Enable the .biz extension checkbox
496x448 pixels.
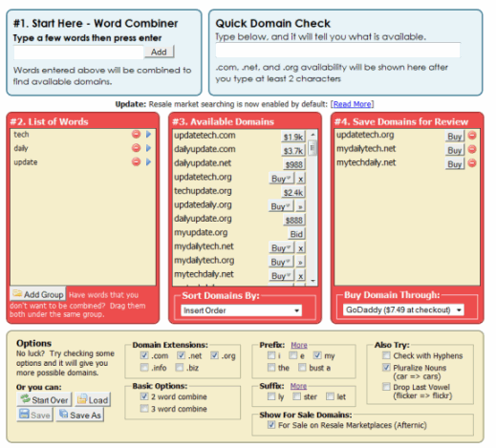180,368
